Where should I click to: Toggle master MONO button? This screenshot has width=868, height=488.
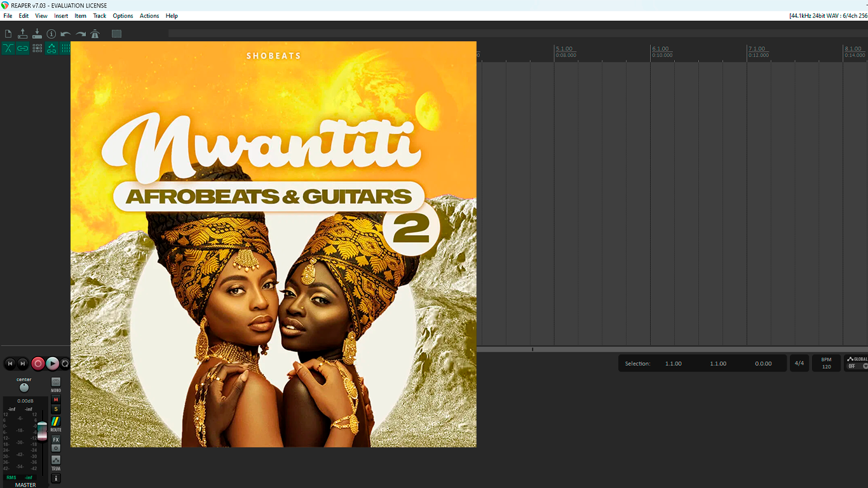click(x=56, y=382)
